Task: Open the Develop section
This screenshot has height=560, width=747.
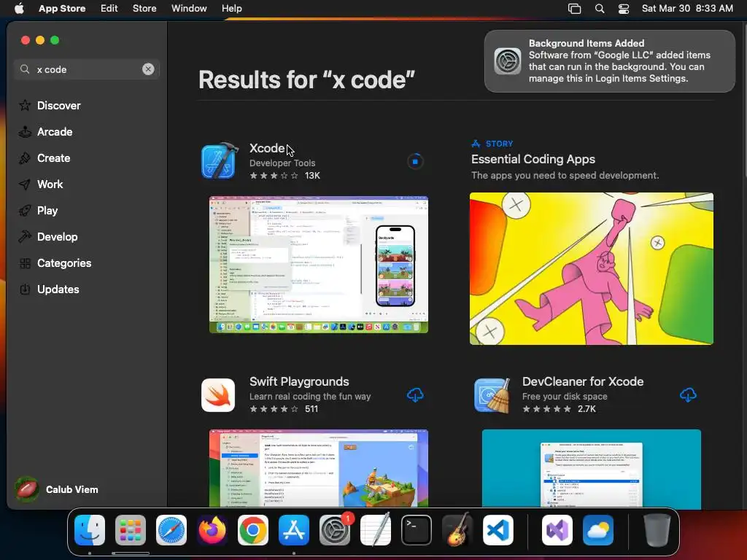Action: point(57,237)
